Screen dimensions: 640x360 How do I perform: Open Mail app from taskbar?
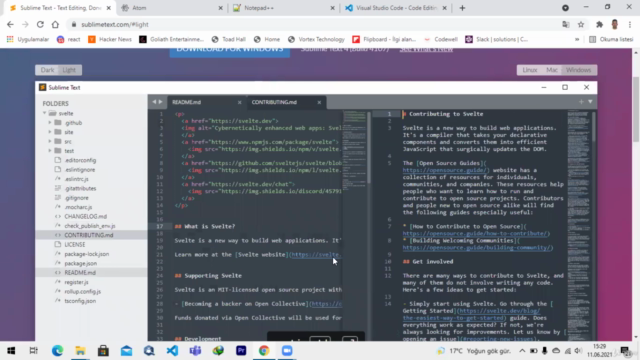126,351
